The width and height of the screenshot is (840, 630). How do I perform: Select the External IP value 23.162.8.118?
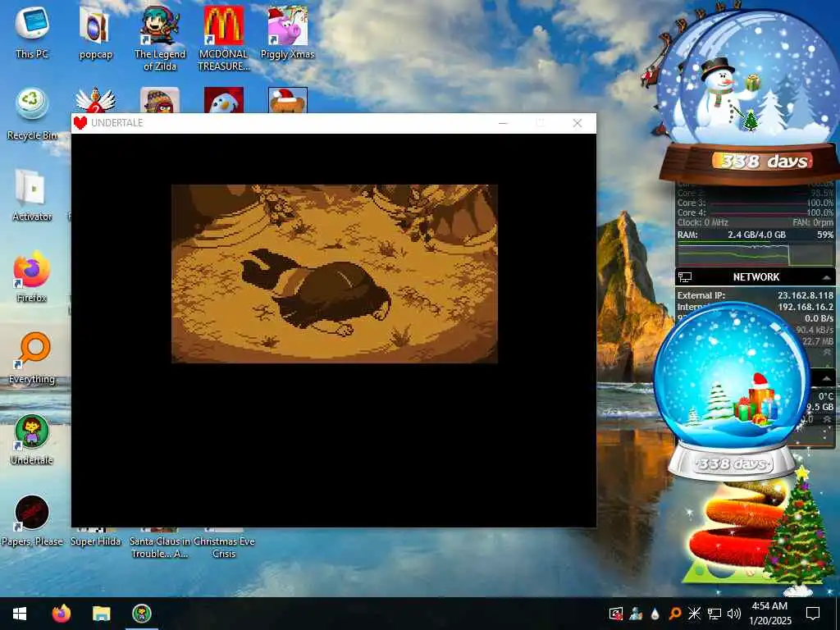pos(806,295)
